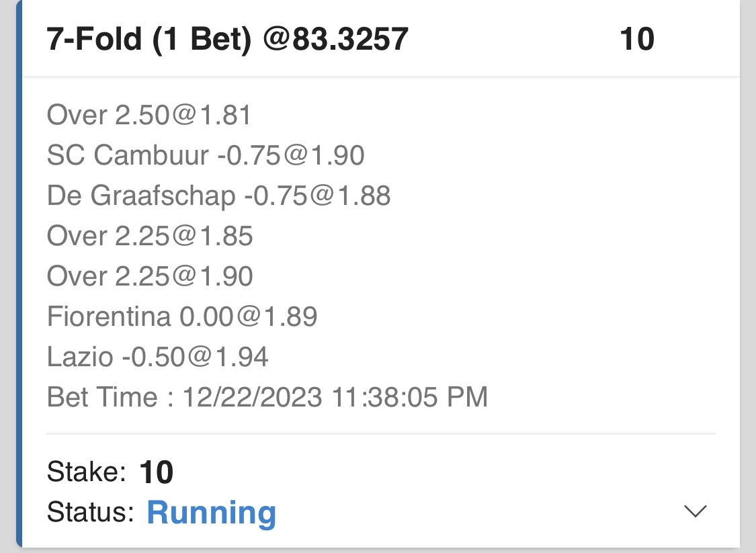756x553 pixels.
Task: Expand the bet details chevron arrow
Action: pyautogui.click(x=695, y=512)
